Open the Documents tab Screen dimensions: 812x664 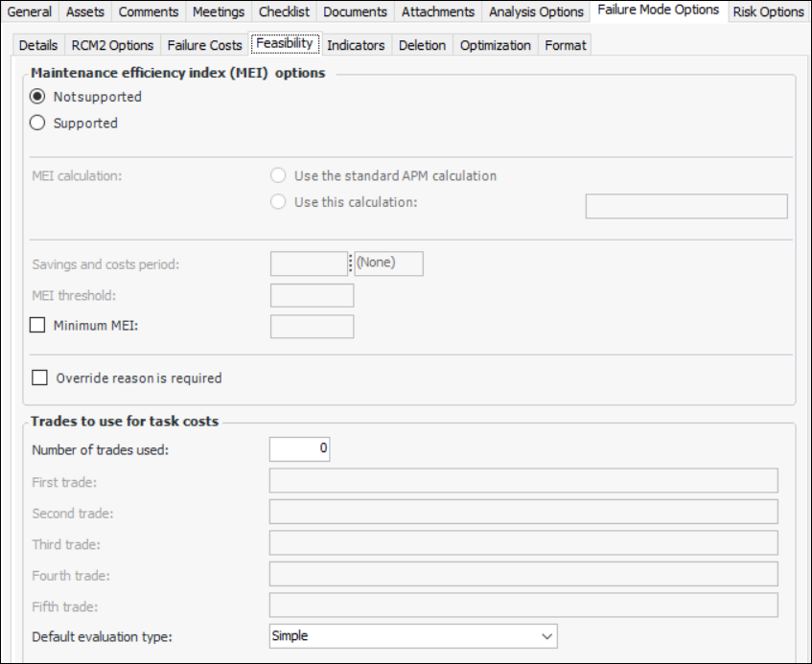point(355,11)
